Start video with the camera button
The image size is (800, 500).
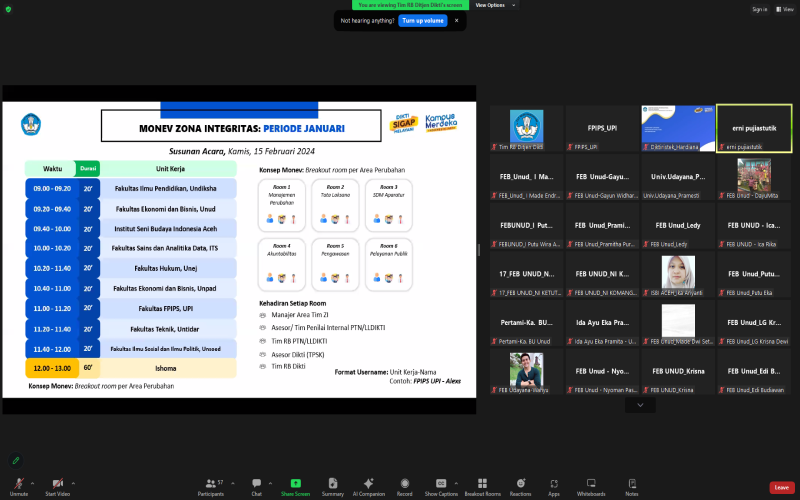pyautogui.click(x=57, y=484)
